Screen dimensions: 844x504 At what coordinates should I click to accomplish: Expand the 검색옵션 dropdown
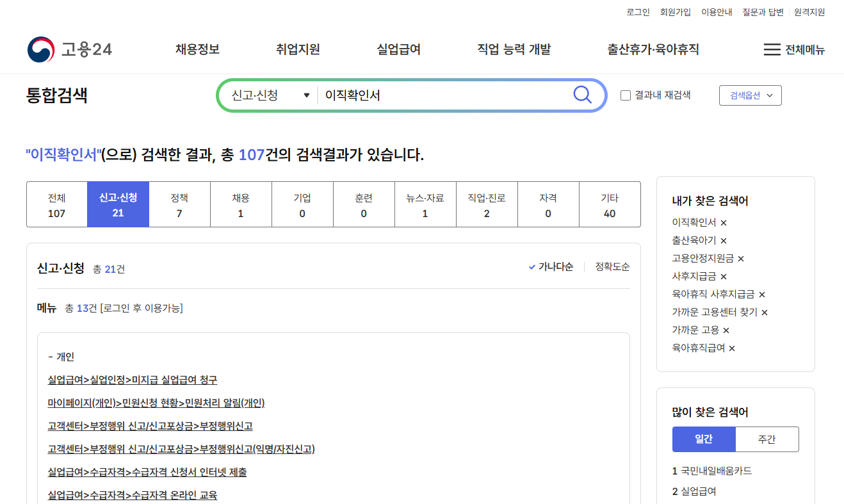point(751,95)
